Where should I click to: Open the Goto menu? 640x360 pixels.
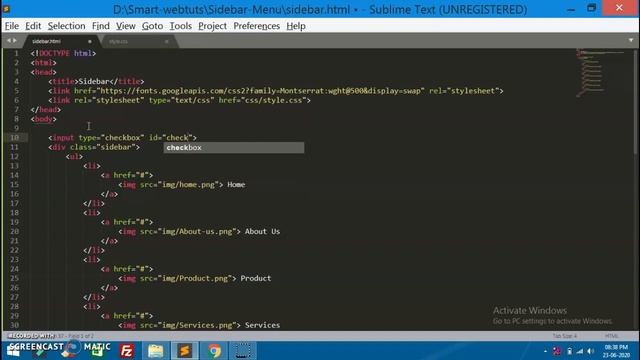pyautogui.click(x=152, y=26)
